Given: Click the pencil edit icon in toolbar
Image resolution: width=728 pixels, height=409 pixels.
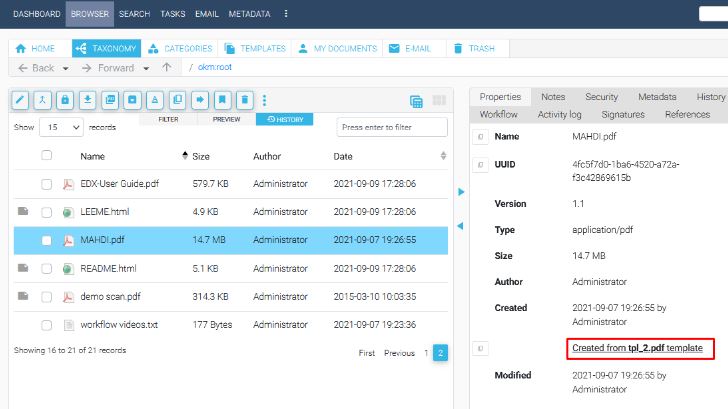Looking at the screenshot, I should pos(20,100).
